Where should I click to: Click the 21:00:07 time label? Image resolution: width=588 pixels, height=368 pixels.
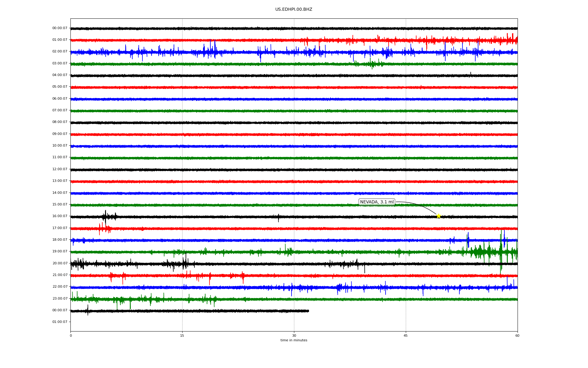(x=60, y=275)
